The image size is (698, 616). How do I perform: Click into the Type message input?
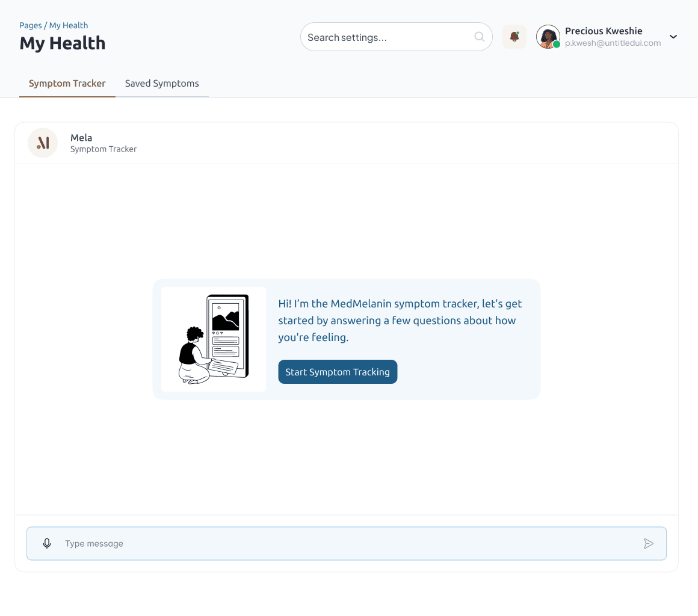(x=349, y=543)
